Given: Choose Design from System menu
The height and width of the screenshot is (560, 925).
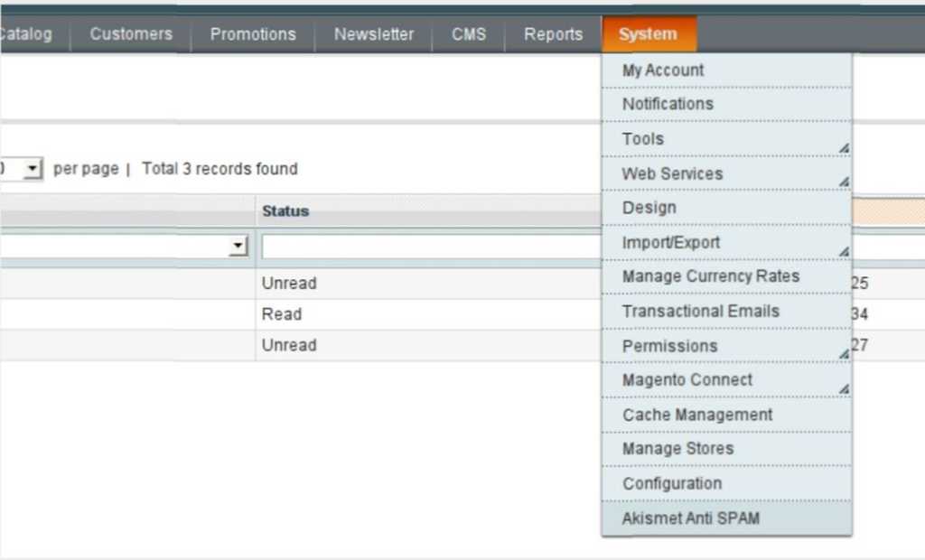Looking at the screenshot, I should (727, 209).
